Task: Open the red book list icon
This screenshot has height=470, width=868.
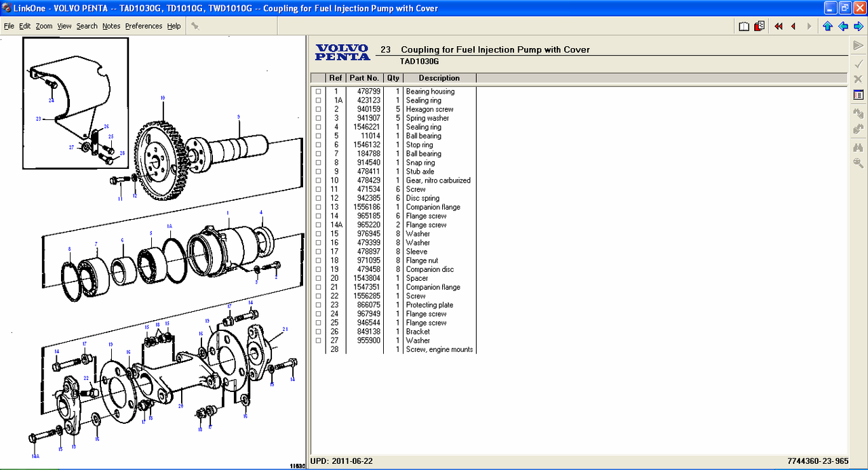Action: [759, 26]
